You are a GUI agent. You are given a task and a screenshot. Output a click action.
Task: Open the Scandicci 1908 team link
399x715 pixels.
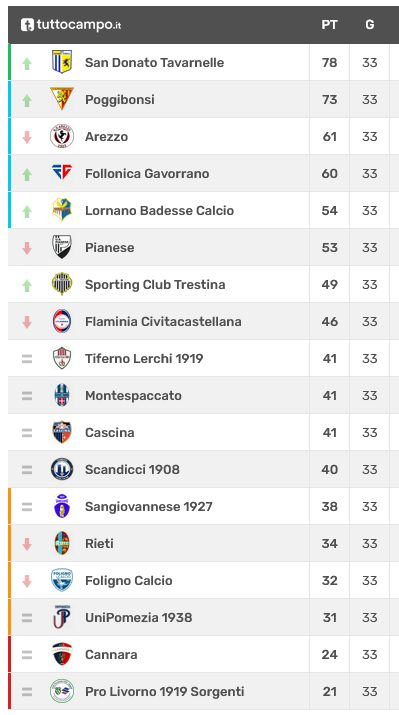click(x=132, y=469)
